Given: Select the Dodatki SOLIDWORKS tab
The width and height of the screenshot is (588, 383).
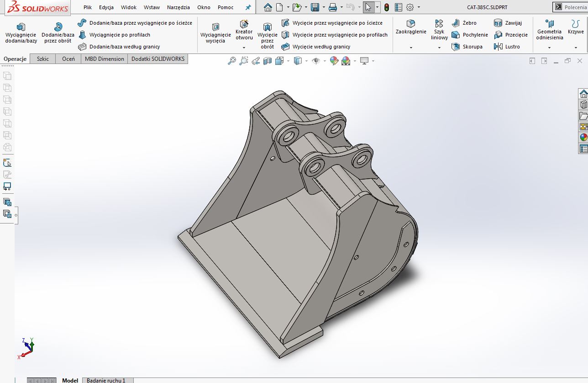Looking at the screenshot, I should coord(158,59).
